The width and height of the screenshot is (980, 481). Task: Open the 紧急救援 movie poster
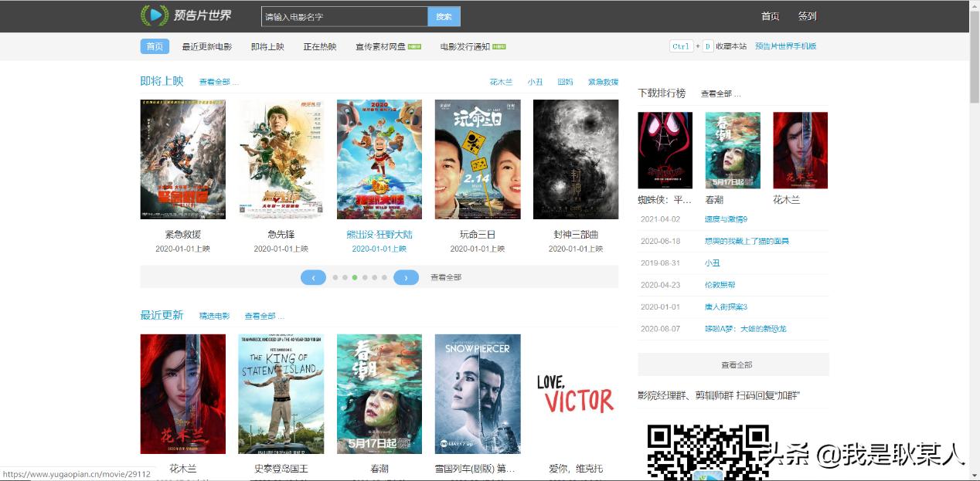click(x=183, y=159)
